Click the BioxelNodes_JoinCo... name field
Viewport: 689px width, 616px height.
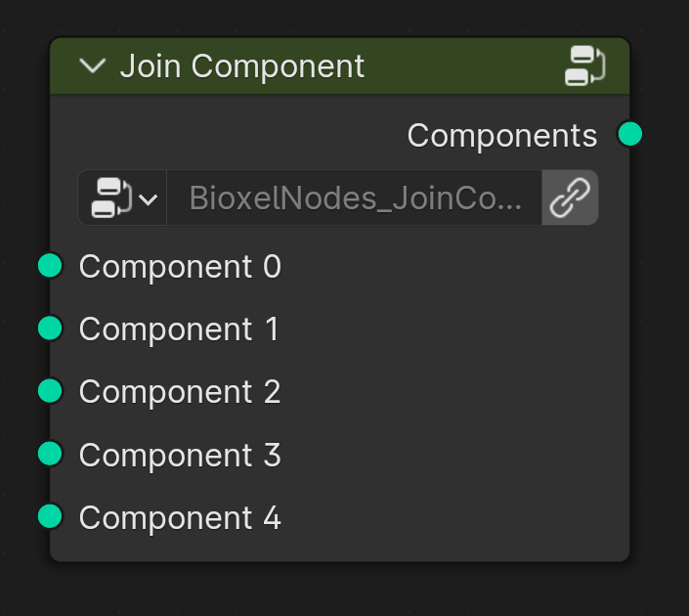point(354,198)
